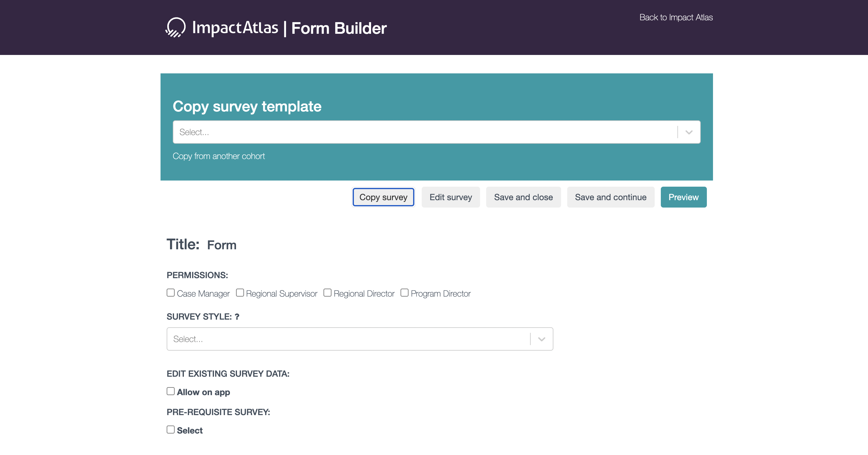
Task: Expand the copy survey template chevron
Action: [x=689, y=132]
